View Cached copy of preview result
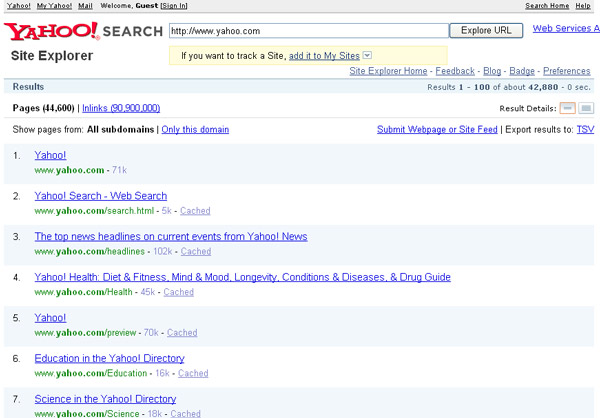 182,333
